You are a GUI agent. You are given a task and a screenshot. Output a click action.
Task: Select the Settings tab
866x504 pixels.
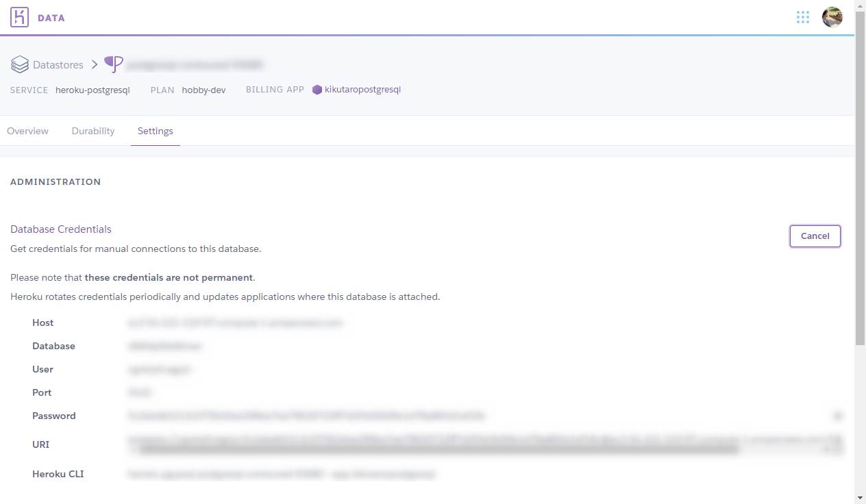tap(156, 131)
